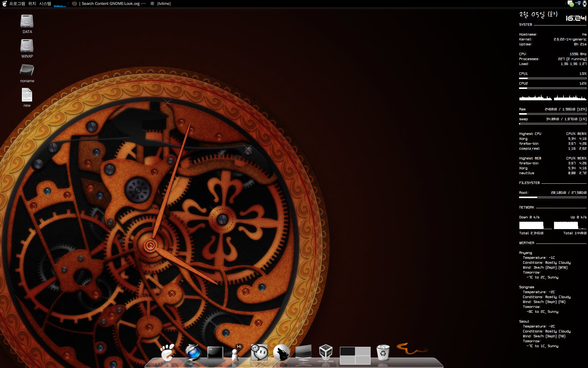Open the noname removable drive icon
The height and width of the screenshot is (368, 588).
coord(27,70)
